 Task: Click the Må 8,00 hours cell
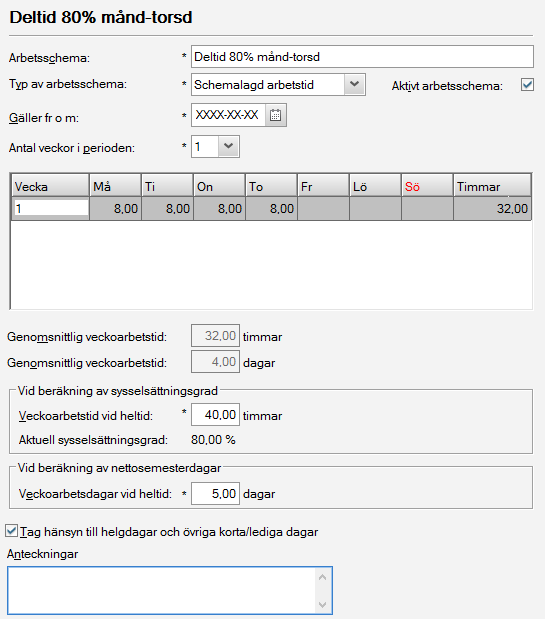pyautogui.click(x=116, y=208)
